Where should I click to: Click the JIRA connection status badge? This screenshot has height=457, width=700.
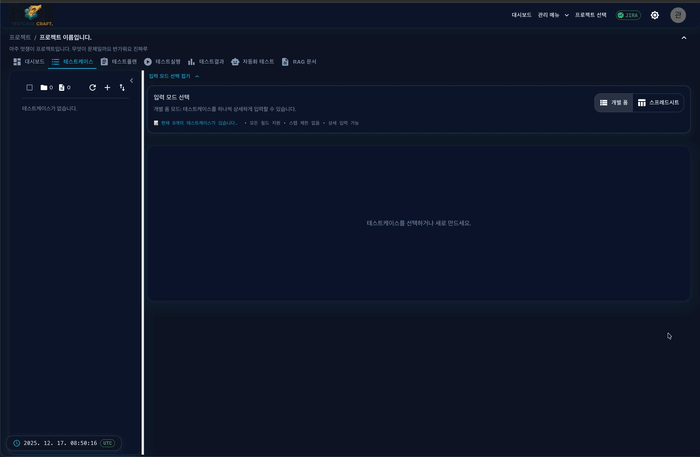628,15
